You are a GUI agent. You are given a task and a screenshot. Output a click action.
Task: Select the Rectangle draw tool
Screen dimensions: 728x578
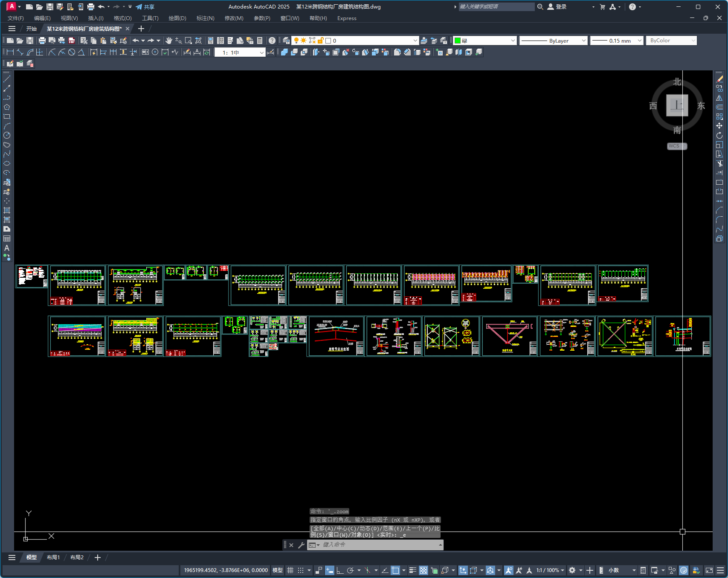pyautogui.click(x=7, y=116)
